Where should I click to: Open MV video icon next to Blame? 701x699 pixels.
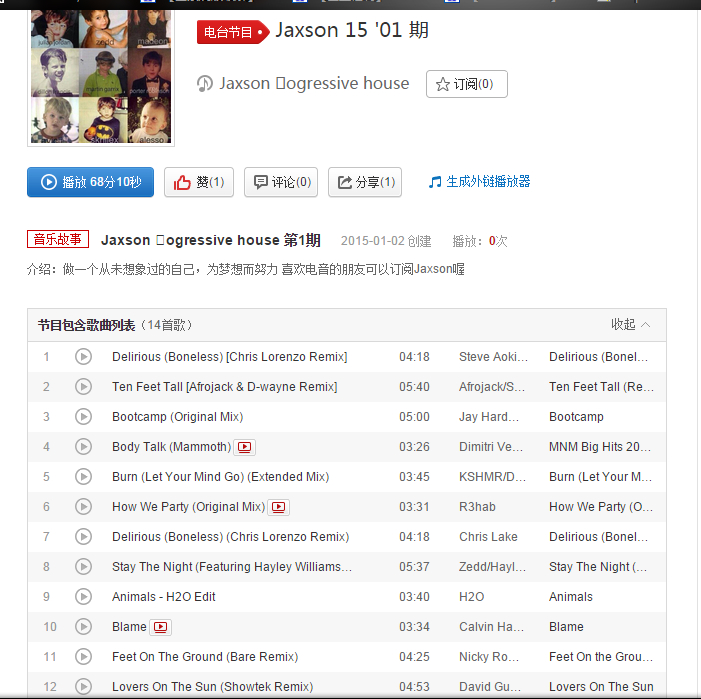click(160, 627)
